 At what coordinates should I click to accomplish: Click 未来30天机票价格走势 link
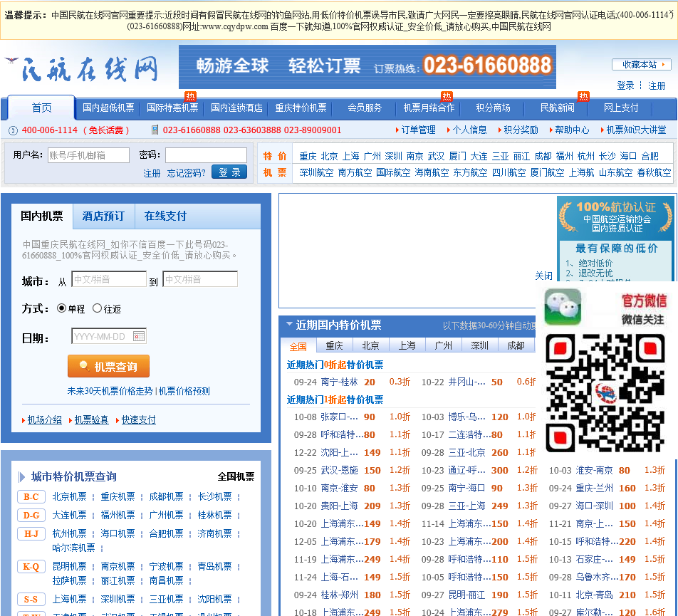click(110, 391)
